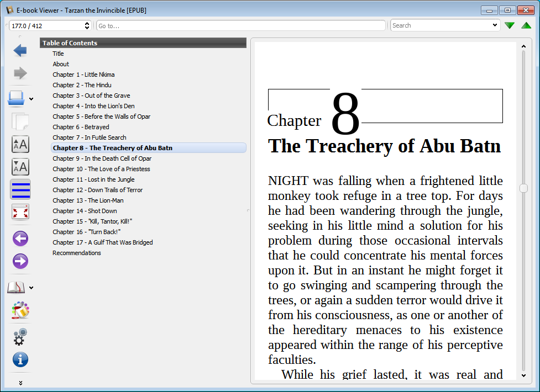Open Chapter 6 - Betrayed
The width and height of the screenshot is (540, 392).
(x=81, y=127)
